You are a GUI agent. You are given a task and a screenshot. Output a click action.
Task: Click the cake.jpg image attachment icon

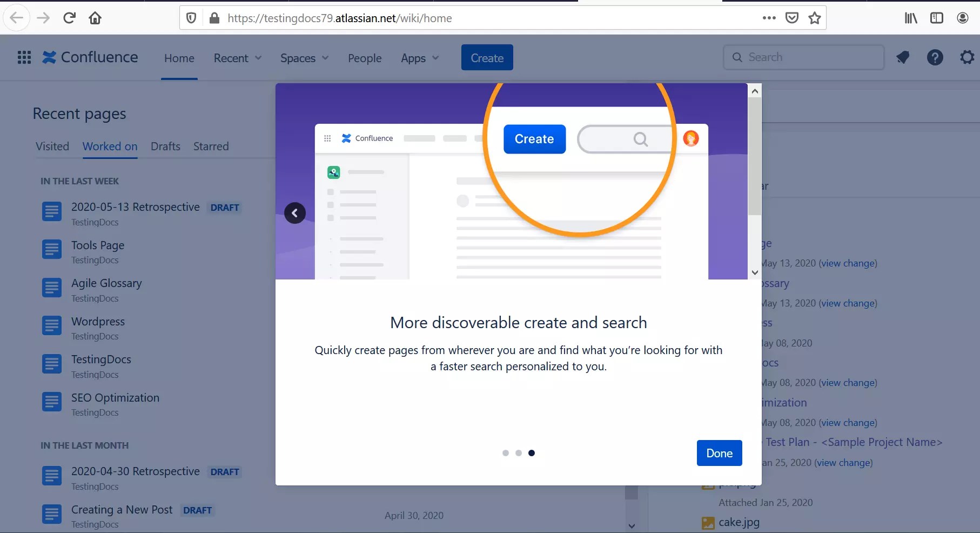[708, 523]
